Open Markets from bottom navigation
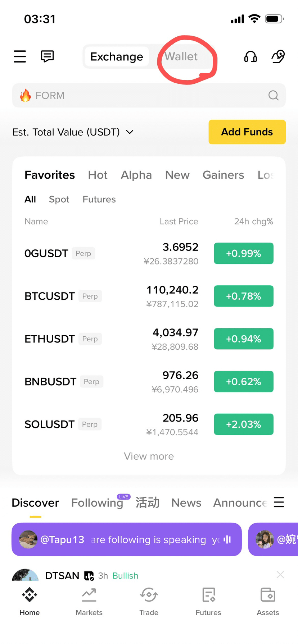 (89, 602)
